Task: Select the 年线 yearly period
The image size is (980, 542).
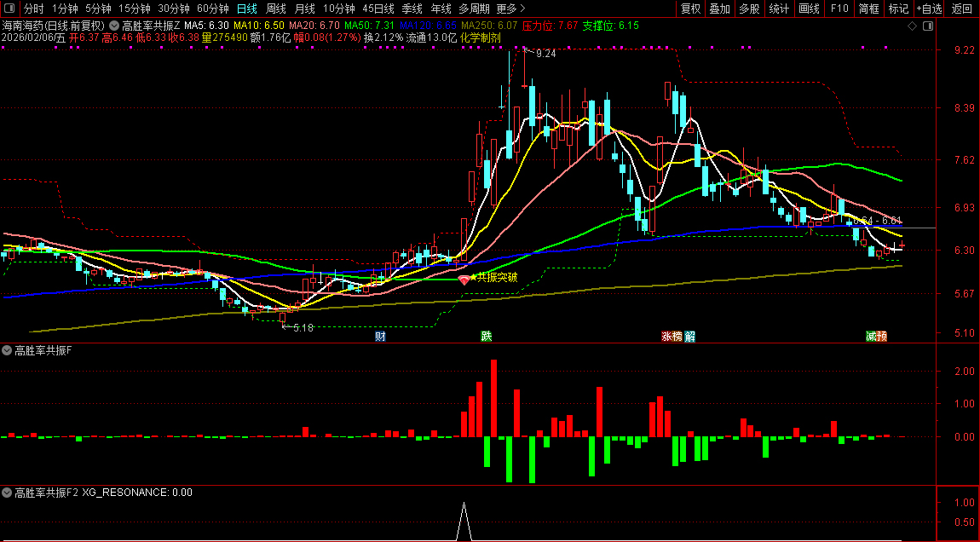Action: pyautogui.click(x=441, y=9)
